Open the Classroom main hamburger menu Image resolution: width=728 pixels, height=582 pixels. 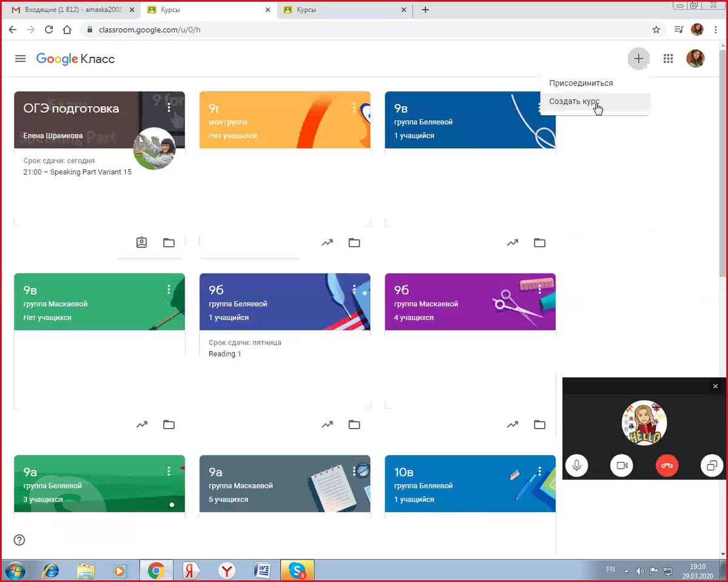coord(20,59)
